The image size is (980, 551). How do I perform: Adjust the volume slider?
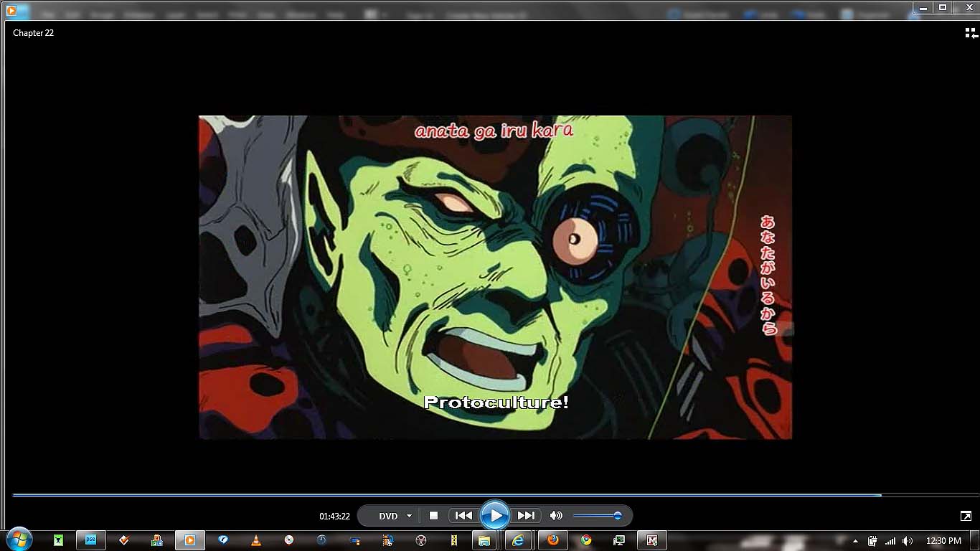pos(597,515)
